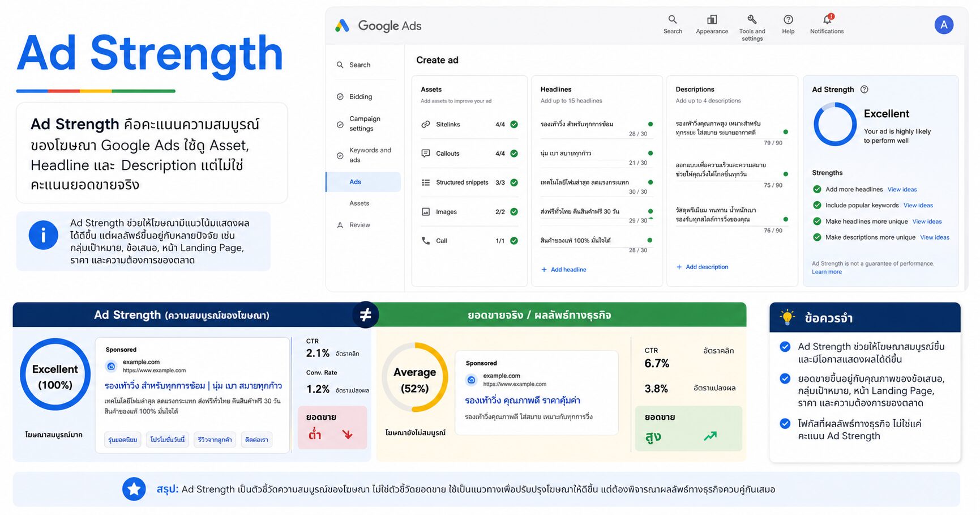Click the conversion value 3.8%
980x515 pixels.
pos(656,389)
